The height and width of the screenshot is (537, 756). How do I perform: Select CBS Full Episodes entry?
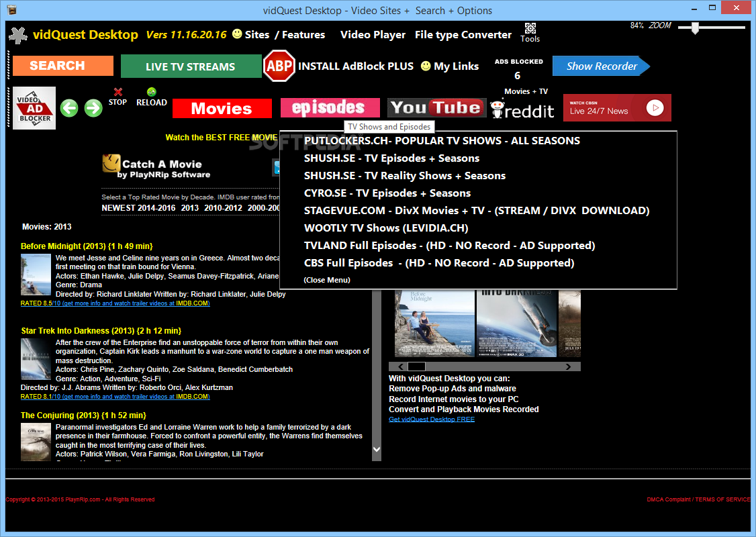point(438,262)
